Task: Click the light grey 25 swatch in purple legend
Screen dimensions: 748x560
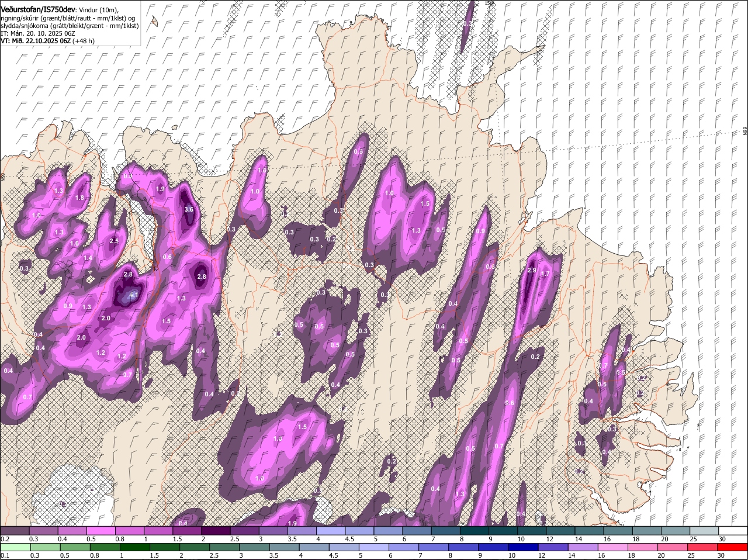Action: pyautogui.click(x=704, y=531)
